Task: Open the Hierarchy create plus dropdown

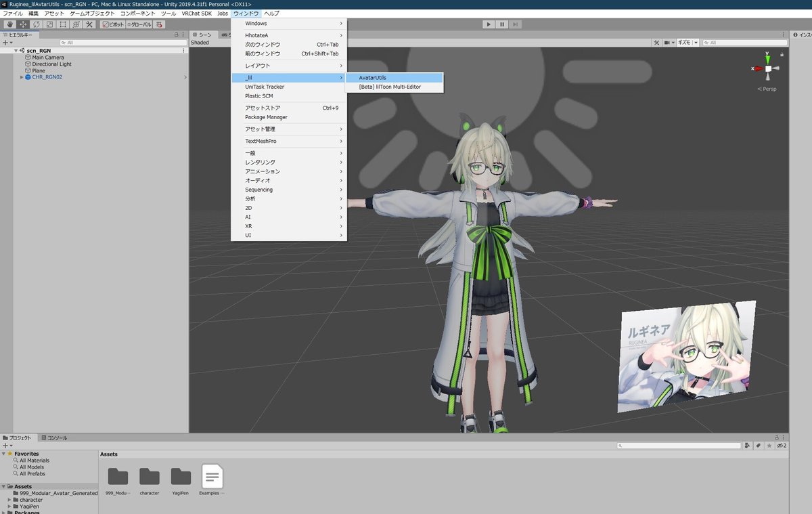Action: pyautogui.click(x=7, y=42)
